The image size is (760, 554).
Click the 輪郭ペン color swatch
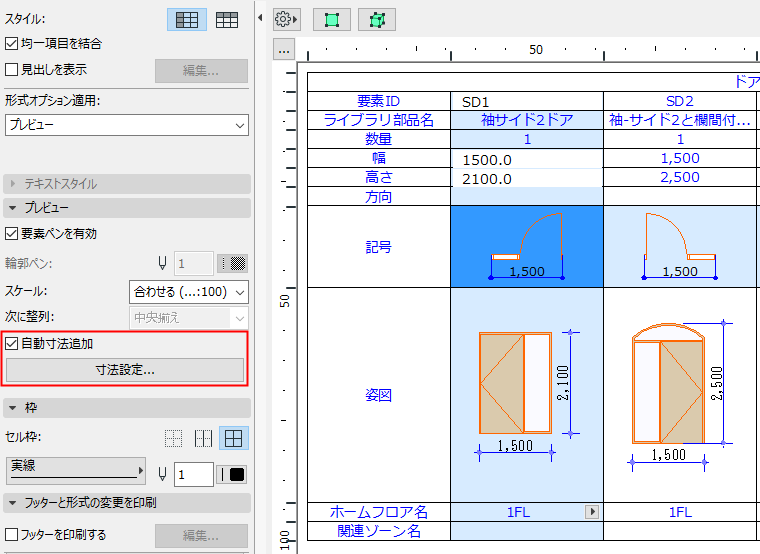click(233, 264)
